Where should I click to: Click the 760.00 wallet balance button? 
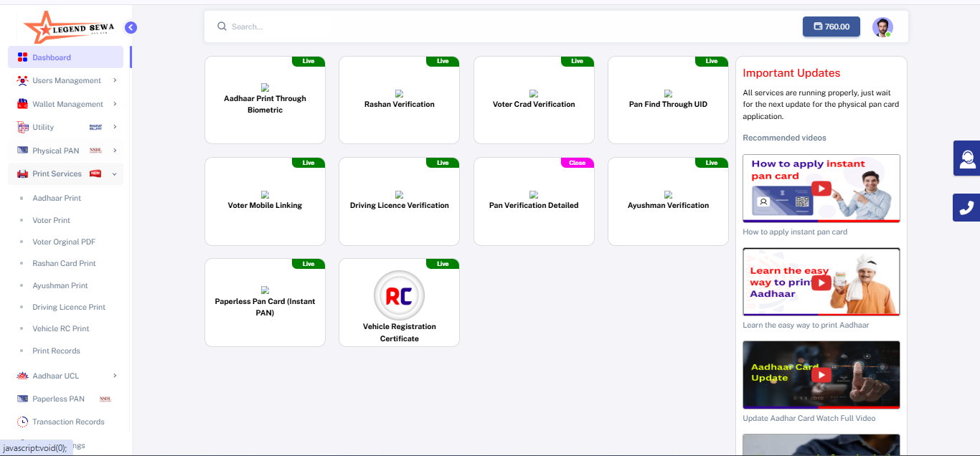[x=831, y=27]
